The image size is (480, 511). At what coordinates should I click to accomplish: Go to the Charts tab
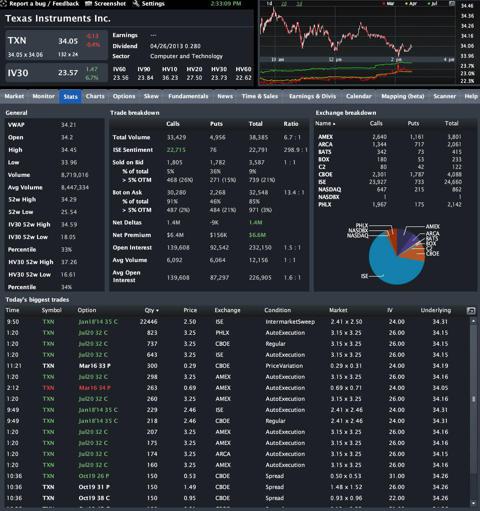[x=95, y=96]
